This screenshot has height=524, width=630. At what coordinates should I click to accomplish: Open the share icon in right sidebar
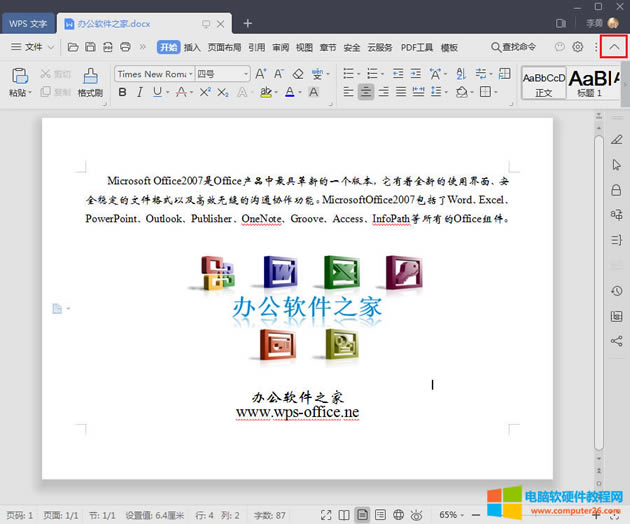[616, 342]
